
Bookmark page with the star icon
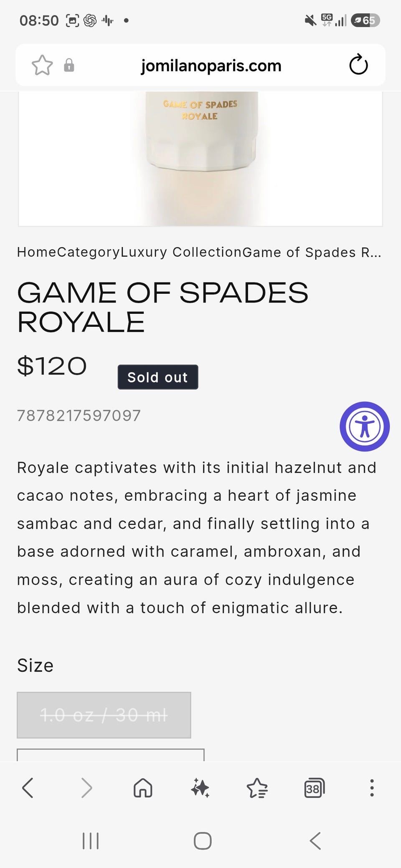pos(42,66)
